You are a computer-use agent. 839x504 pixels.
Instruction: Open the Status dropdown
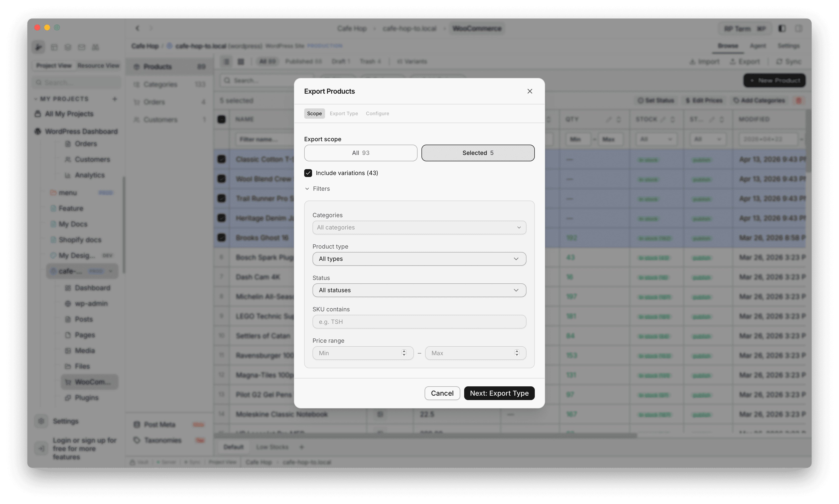pyautogui.click(x=419, y=290)
